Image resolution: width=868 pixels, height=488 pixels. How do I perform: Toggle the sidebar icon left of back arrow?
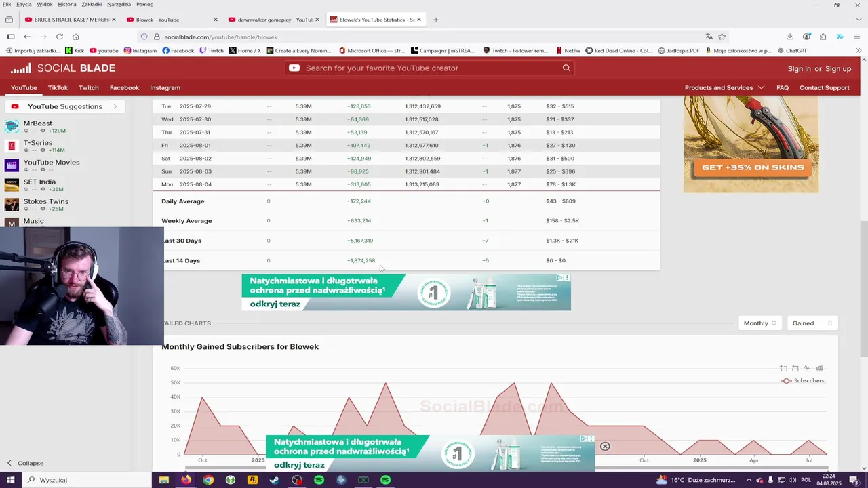[11, 37]
